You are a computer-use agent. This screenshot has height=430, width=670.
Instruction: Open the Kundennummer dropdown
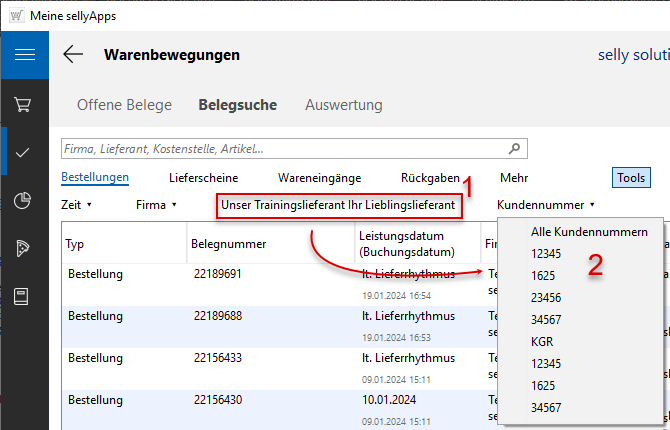click(545, 205)
